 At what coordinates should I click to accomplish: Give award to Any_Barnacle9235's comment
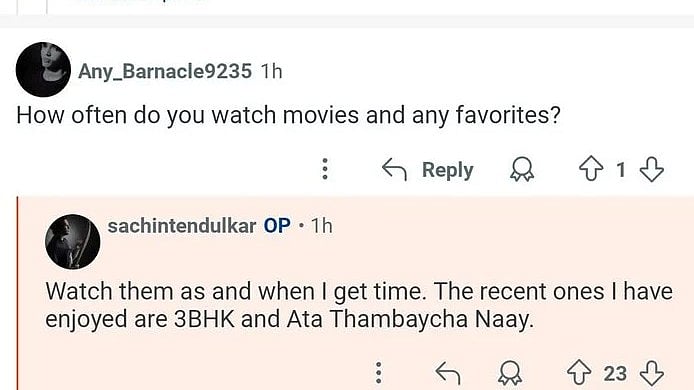click(x=522, y=170)
